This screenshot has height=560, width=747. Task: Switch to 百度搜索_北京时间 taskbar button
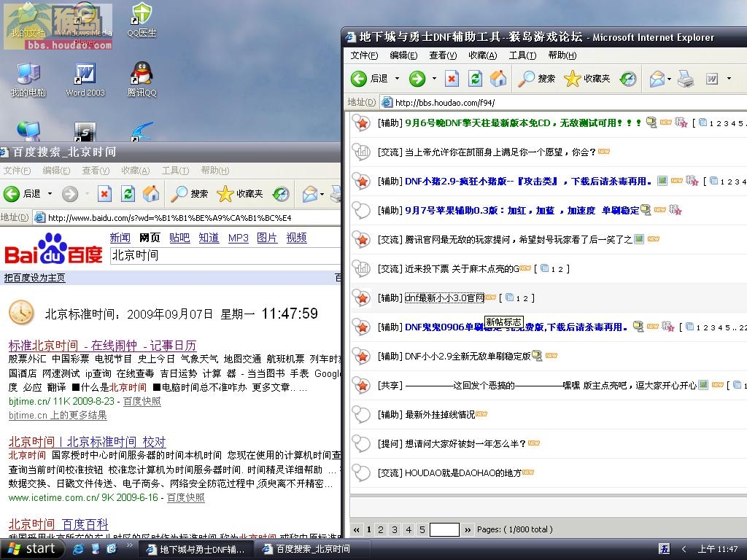313,549
